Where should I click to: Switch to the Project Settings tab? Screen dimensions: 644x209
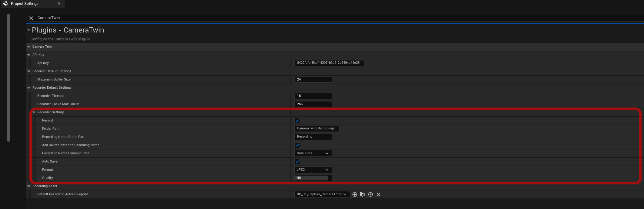pyautogui.click(x=25, y=4)
